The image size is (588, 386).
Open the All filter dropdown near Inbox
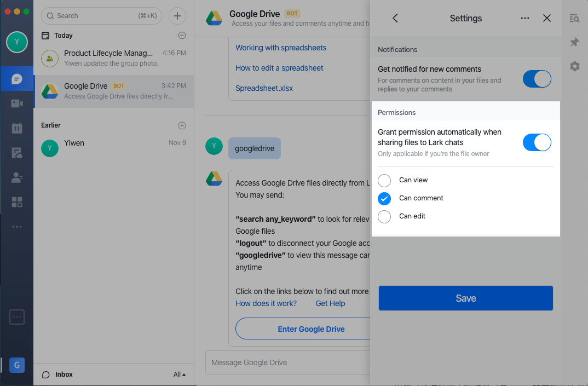179,375
